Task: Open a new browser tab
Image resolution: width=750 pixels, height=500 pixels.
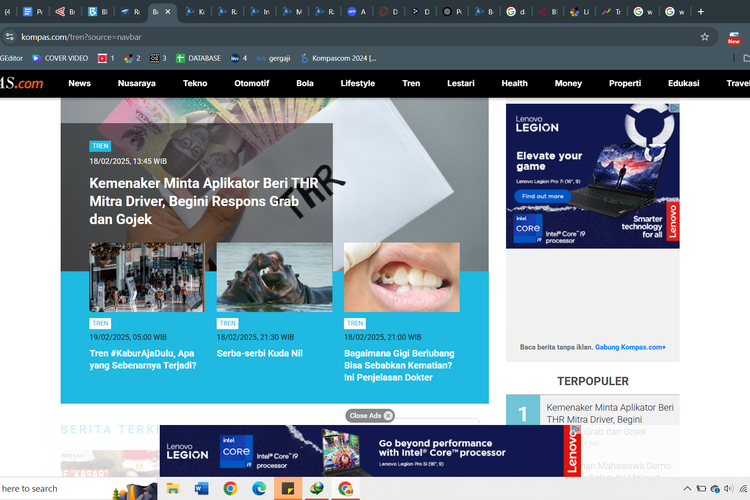Action: click(700, 12)
